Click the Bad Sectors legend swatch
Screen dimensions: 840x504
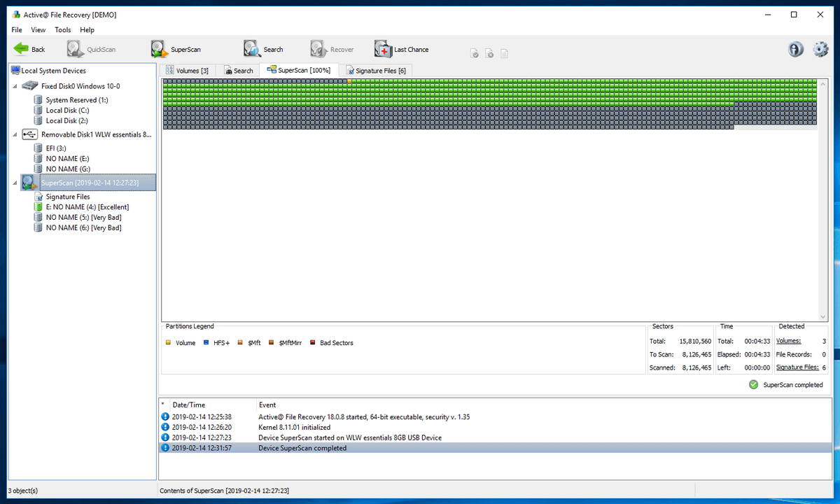[312, 343]
